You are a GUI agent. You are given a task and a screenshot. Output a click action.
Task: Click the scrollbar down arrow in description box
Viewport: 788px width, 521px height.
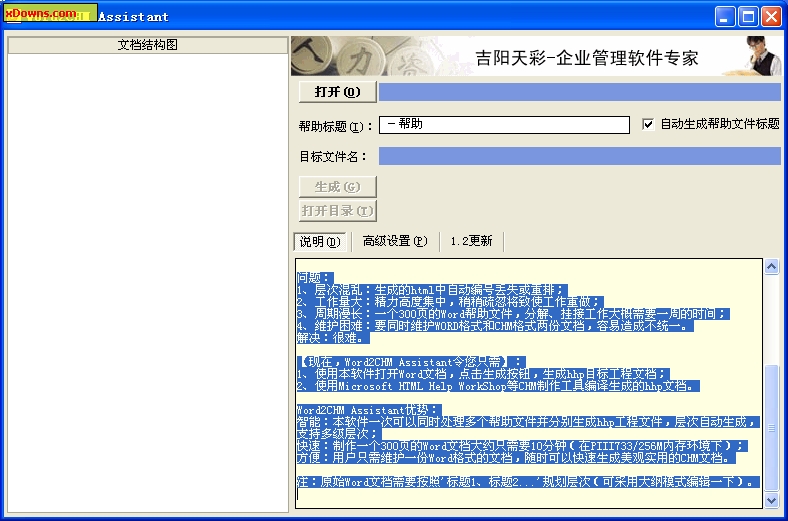(x=771, y=500)
